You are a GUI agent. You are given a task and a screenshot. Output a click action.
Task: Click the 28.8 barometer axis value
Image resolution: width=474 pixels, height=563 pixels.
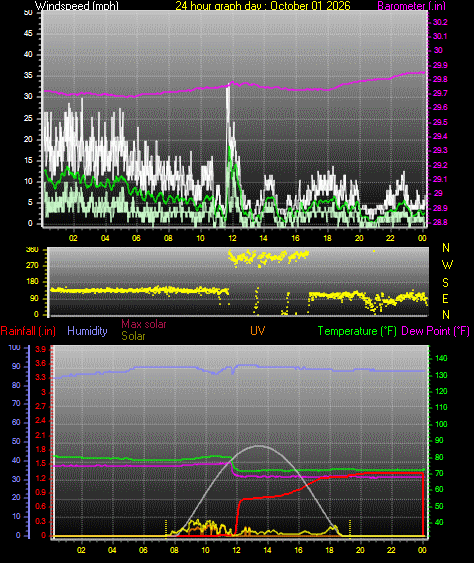[440, 223]
